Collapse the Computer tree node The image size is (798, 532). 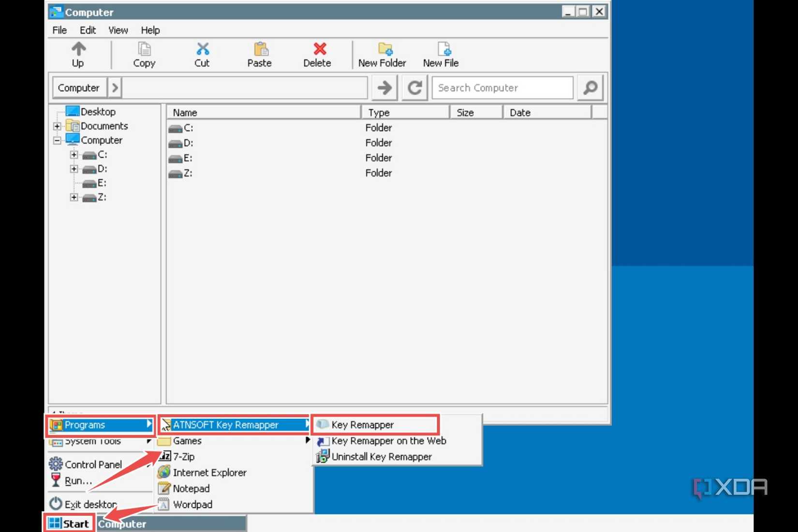(x=57, y=140)
